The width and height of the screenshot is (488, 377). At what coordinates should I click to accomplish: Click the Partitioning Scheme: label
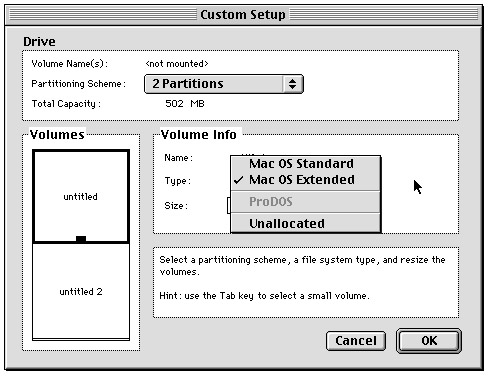79,84
